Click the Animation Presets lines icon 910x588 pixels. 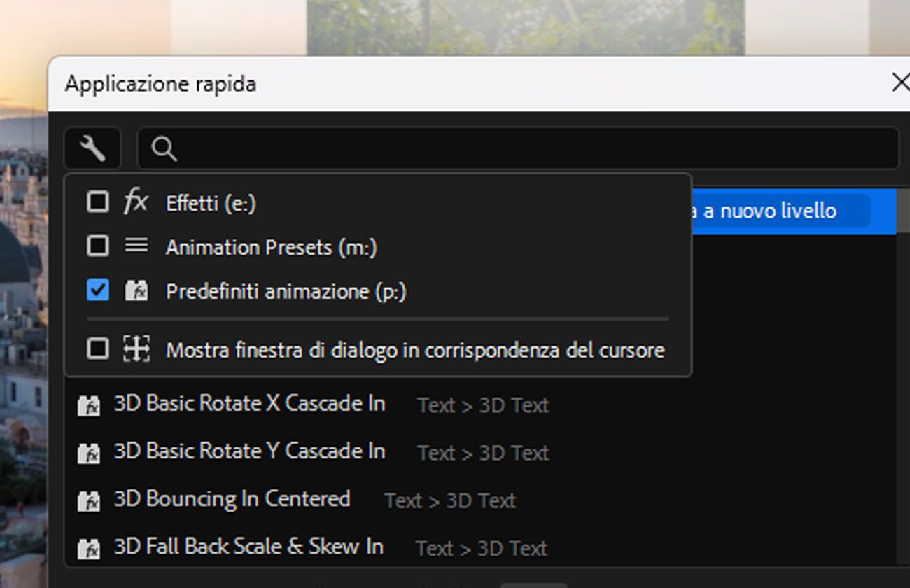[136, 246]
